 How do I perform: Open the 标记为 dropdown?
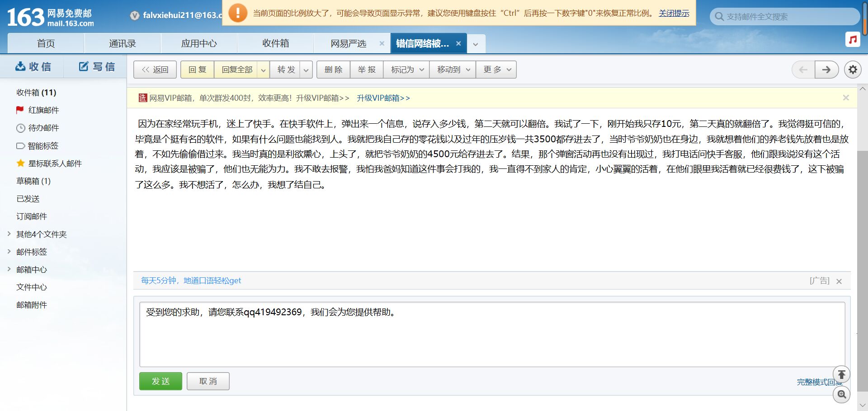406,70
